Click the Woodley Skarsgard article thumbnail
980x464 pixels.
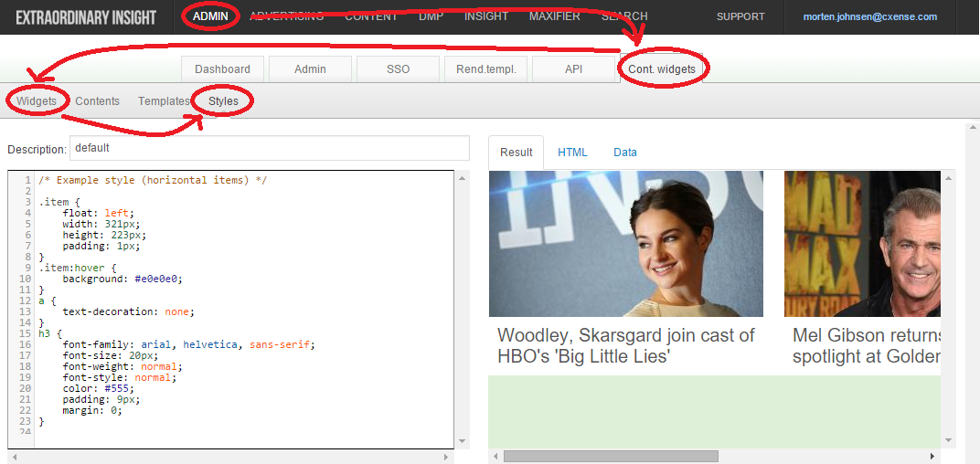(625, 244)
